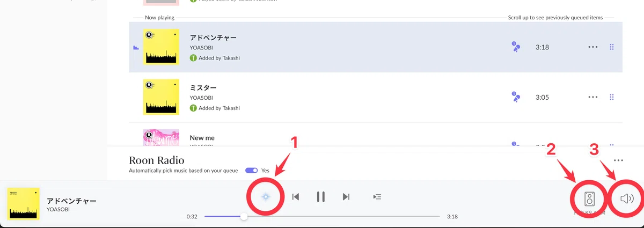Viewport: 644px width, 228px height.
Task: Click the lyrics icon on アドベンチャー row
Action: tap(515, 47)
